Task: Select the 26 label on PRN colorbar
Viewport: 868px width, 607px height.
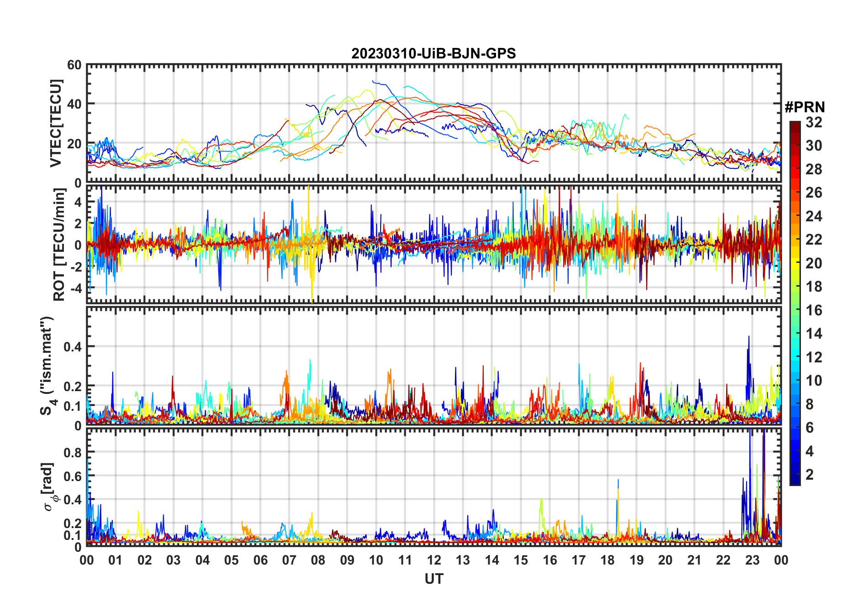Action: coord(814,193)
